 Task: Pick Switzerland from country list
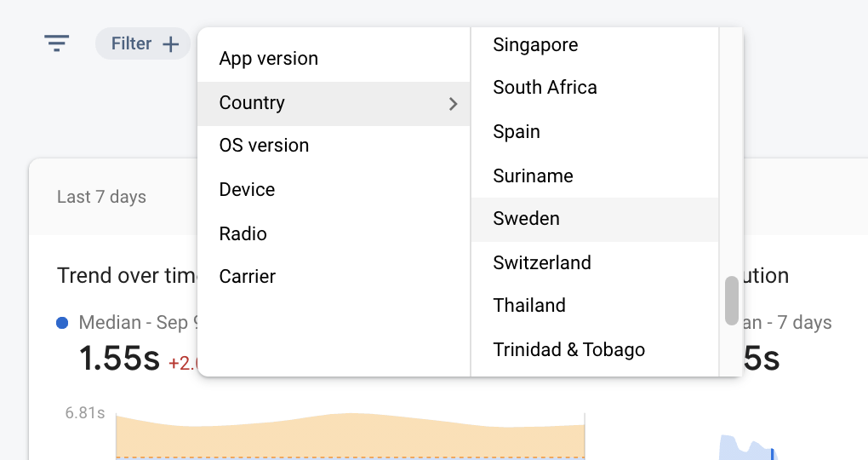tap(595, 262)
